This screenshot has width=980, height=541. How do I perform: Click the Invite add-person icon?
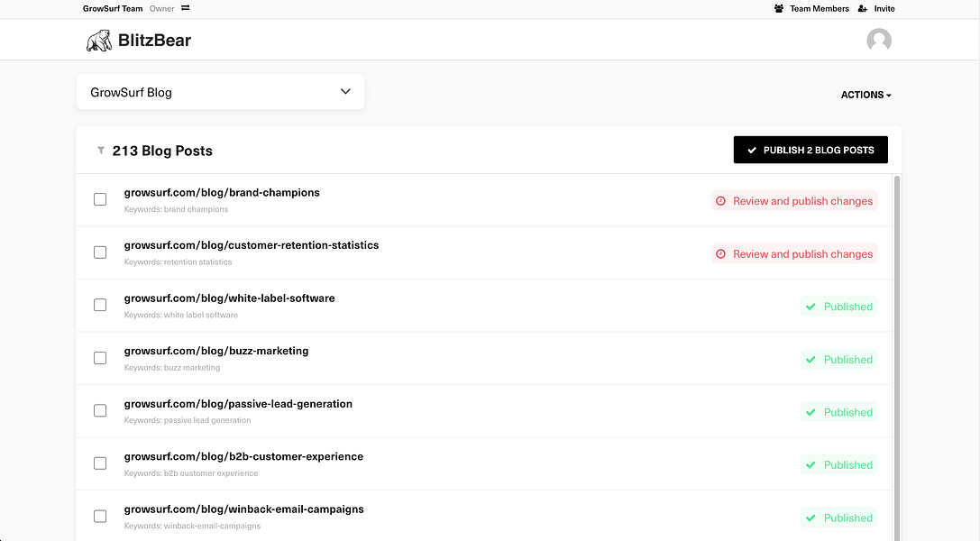(863, 9)
